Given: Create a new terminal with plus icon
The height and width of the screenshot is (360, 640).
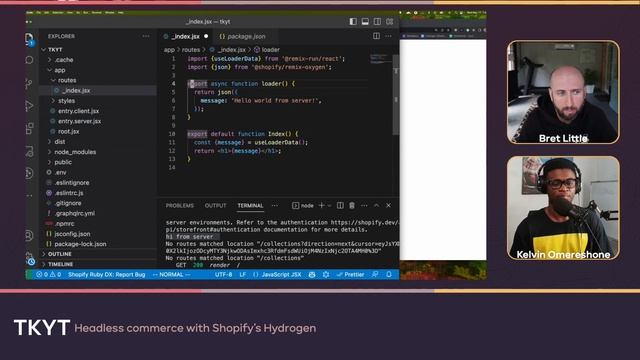Looking at the screenshot, I should (321, 206).
